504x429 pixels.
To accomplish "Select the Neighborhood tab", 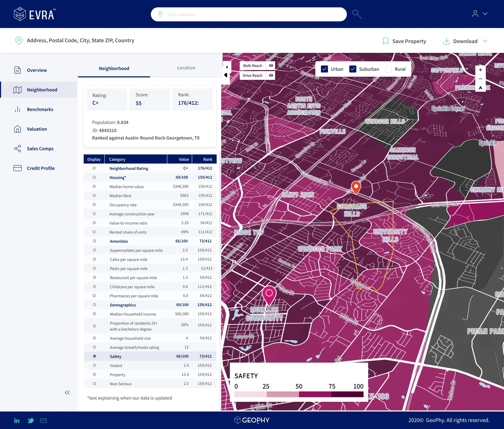I will coord(114,69).
